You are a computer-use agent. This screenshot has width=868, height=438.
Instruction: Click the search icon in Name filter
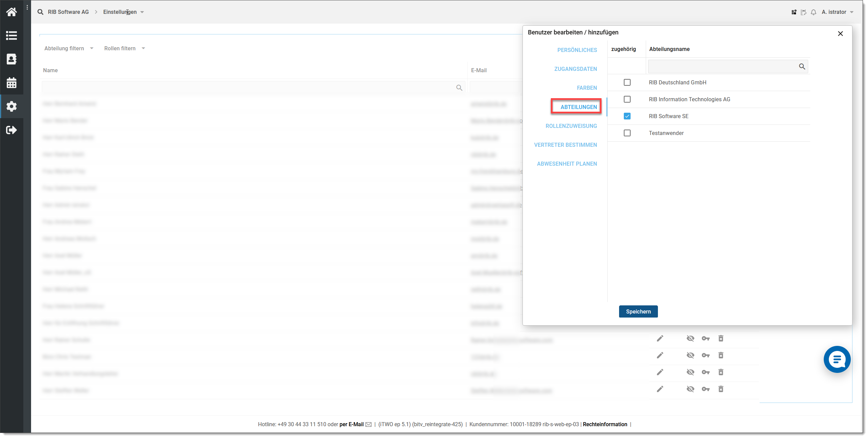[x=459, y=88]
